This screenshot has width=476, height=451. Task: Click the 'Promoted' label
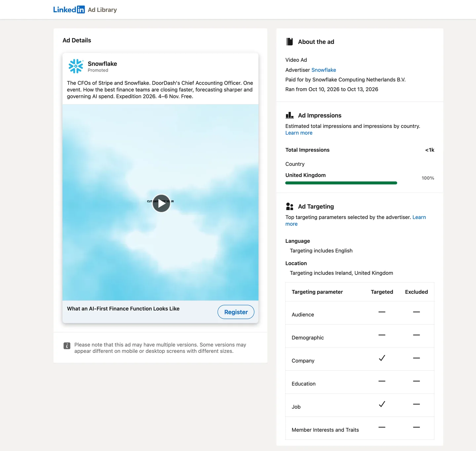point(98,70)
